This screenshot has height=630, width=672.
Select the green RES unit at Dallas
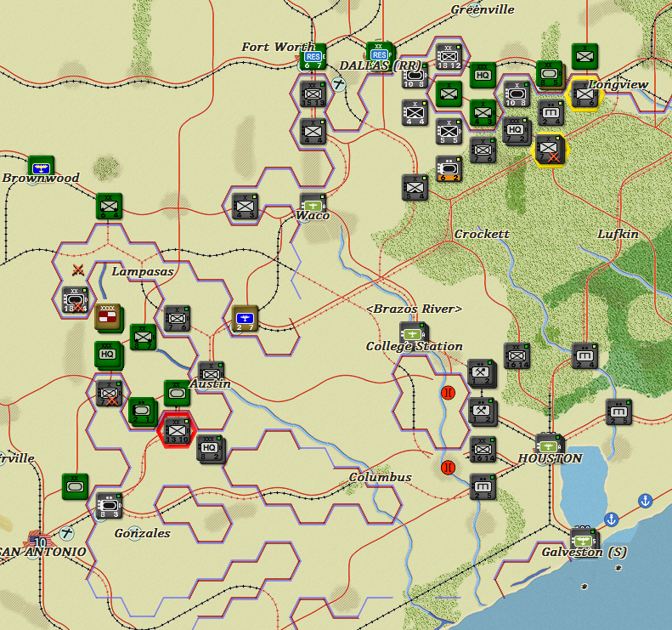point(379,55)
